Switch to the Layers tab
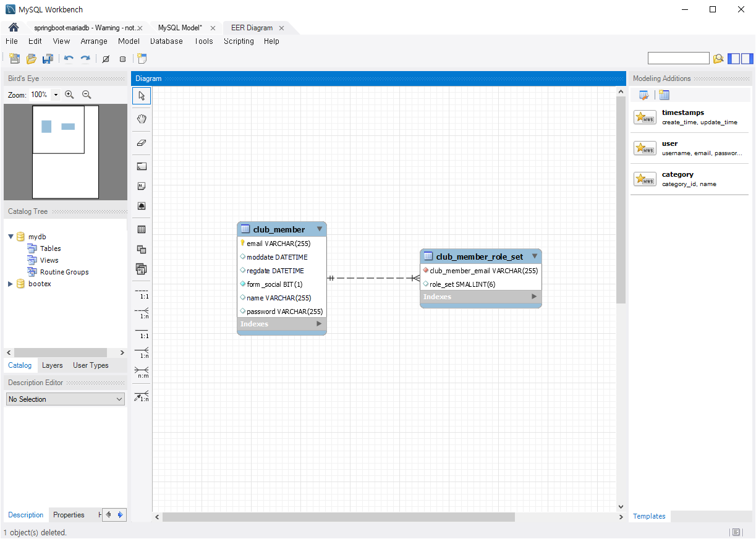This screenshot has height=539, width=756. tap(53, 365)
